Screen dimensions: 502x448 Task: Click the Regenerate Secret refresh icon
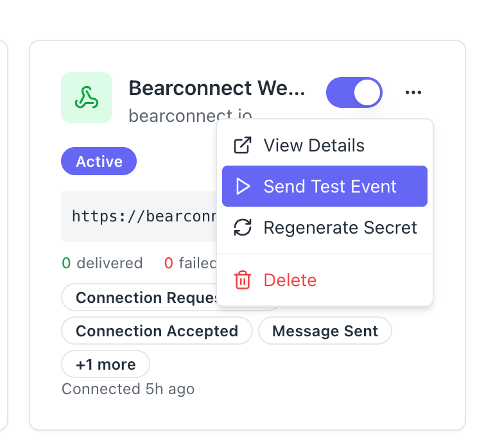[242, 228]
